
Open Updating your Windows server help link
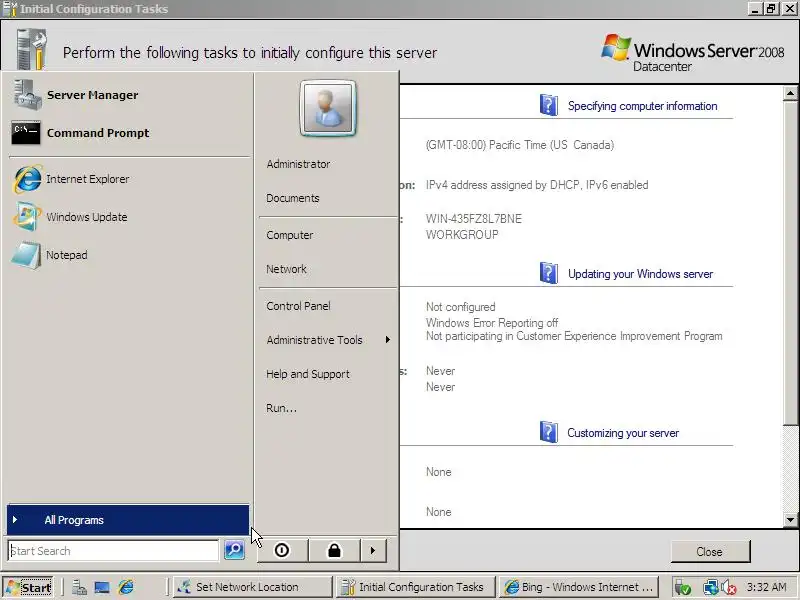click(x=640, y=274)
